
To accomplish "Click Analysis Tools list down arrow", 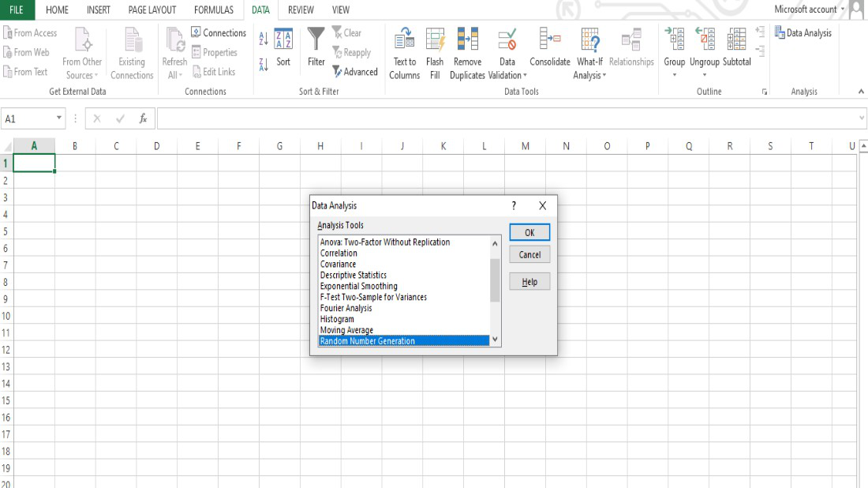I will click(495, 339).
